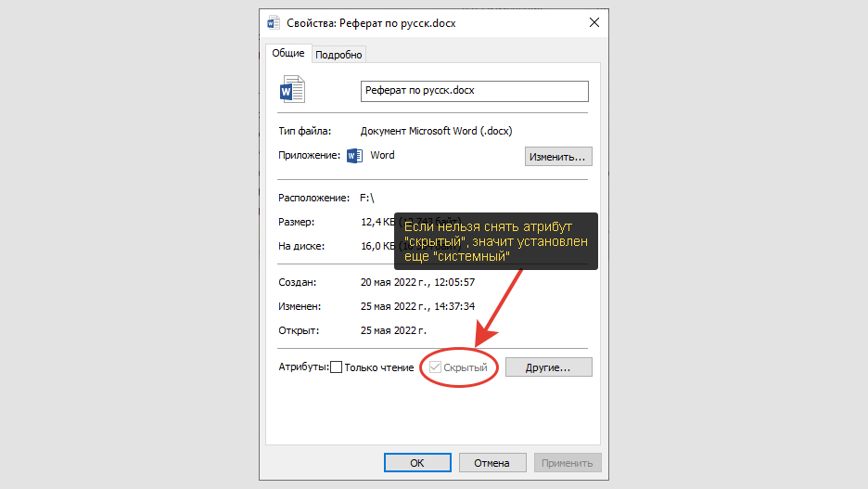868x489 pixels.
Task: Toggle the Скрытый attribute checkbox
Action: (x=435, y=367)
